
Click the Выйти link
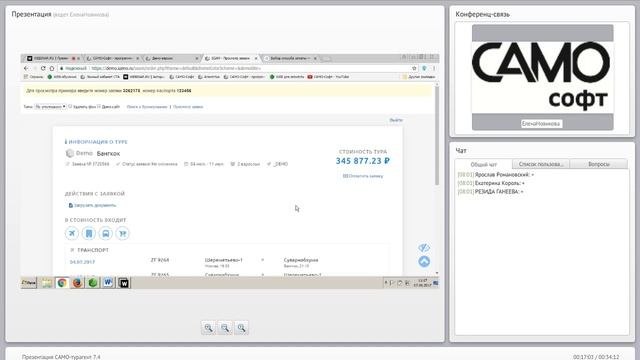pyautogui.click(x=396, y=120)
